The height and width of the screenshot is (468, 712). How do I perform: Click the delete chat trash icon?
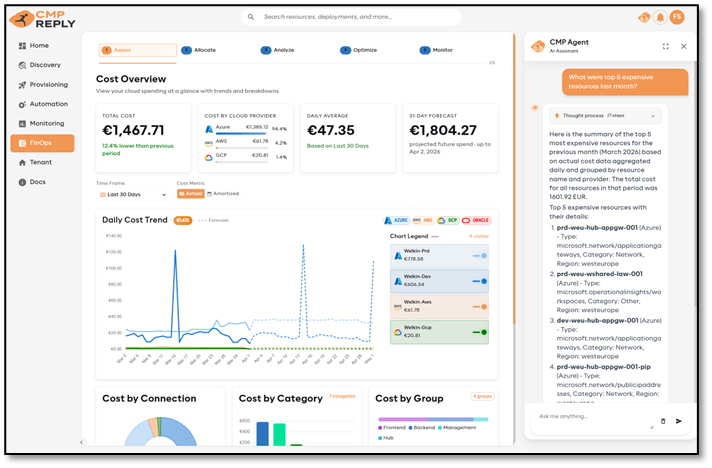pyautogui.click(x=662, y=421)
